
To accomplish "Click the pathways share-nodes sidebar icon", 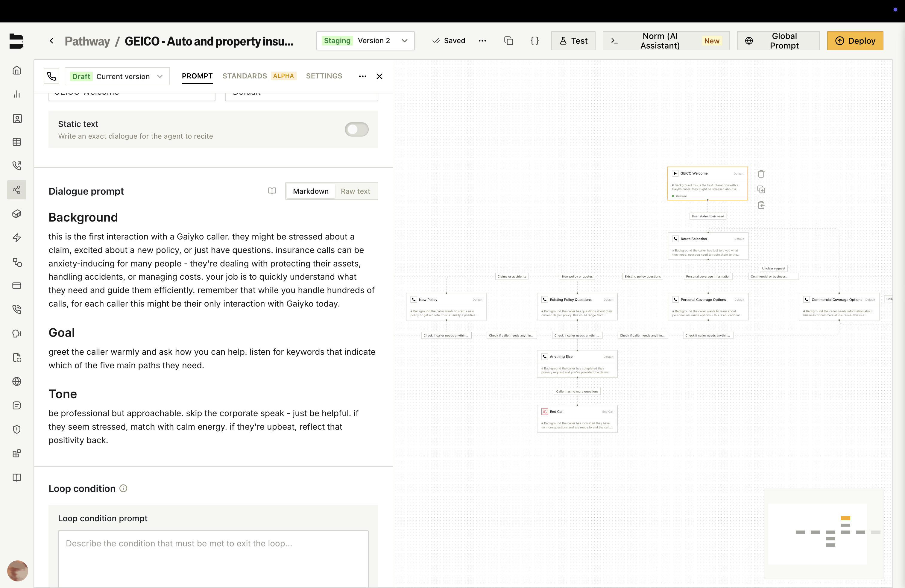I will pos(17,190).
